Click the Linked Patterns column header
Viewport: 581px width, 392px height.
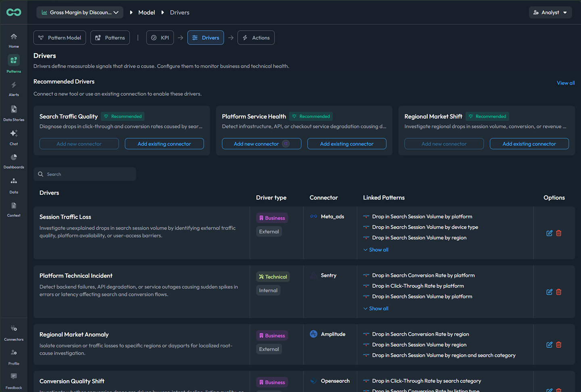384,198
